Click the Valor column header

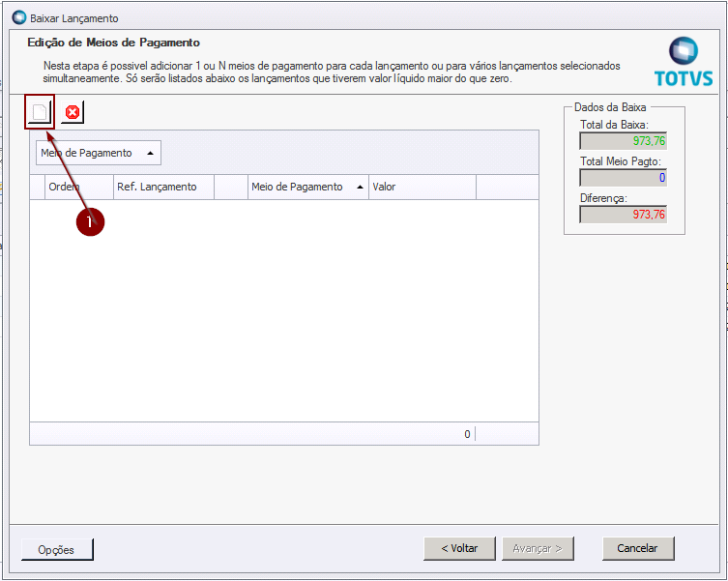[x=422, y=188]
